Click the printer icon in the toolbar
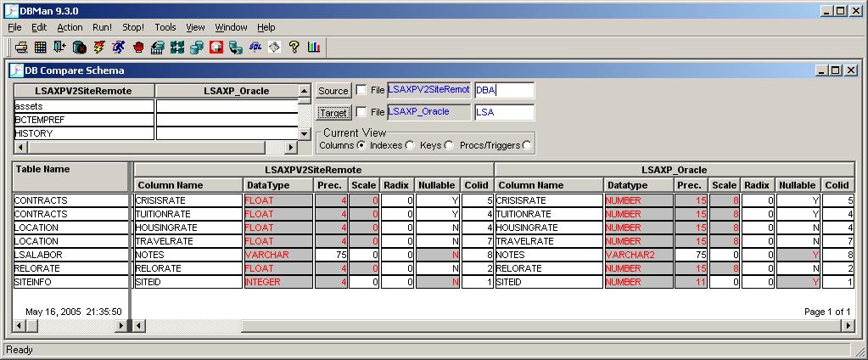Viewport: 868px width, 360px height. pos(22,48)
